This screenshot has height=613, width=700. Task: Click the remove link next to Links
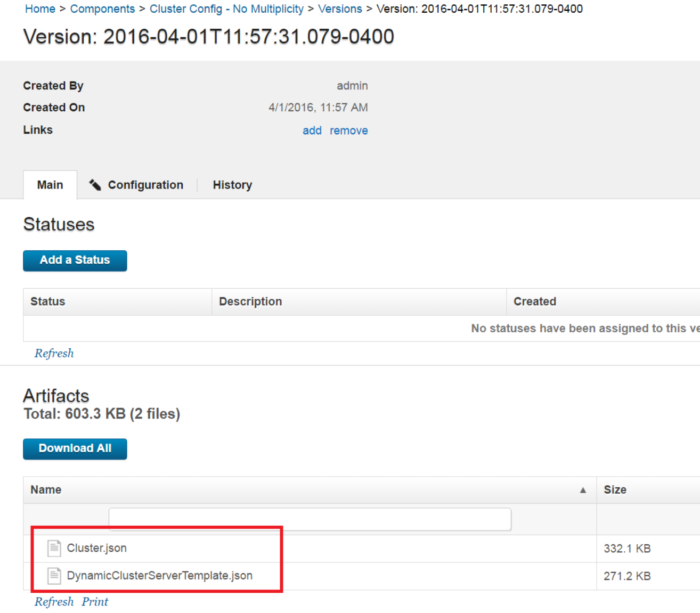349,130
